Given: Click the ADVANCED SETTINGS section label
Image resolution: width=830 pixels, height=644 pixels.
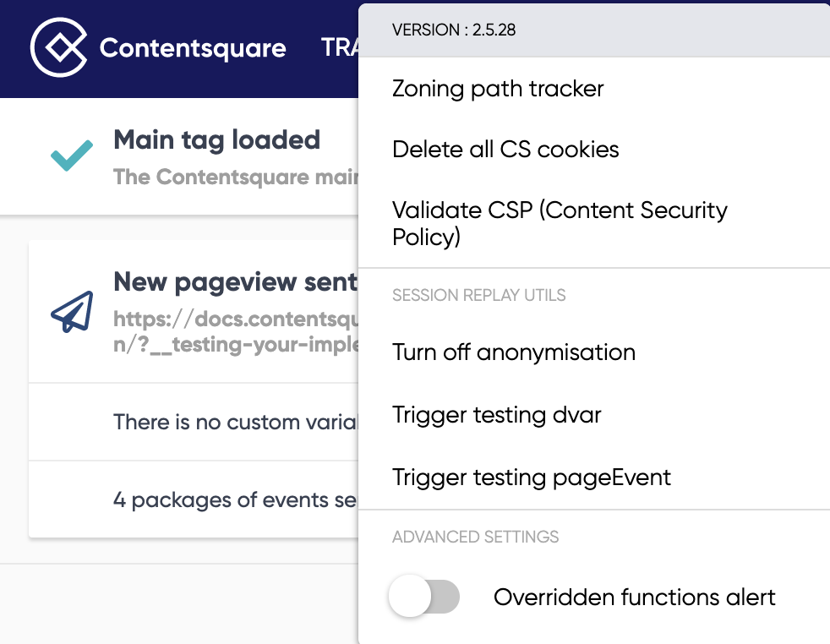Looking at the screenshot, I should 475,537.
